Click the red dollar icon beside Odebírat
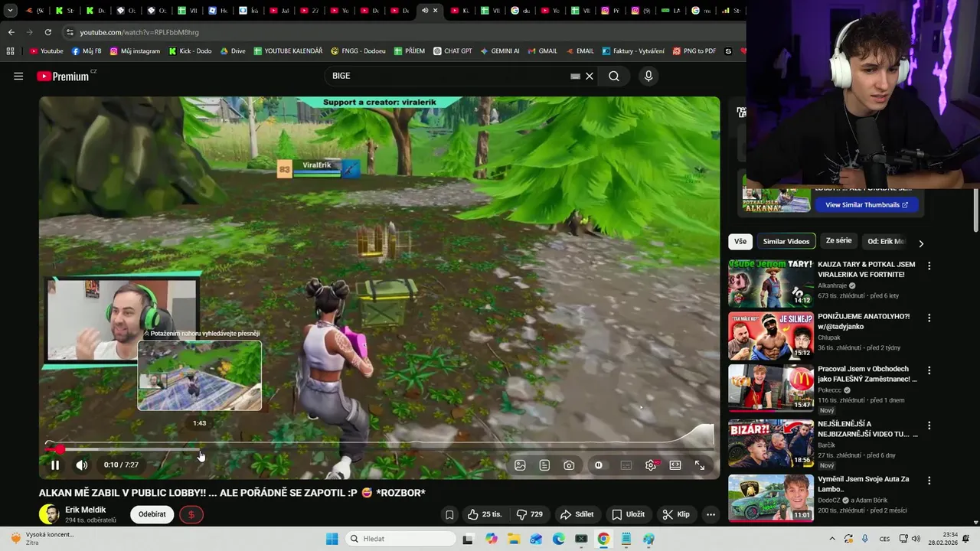Image resolution: width=980 pixels, height=551 pixels. coord(191,514)
